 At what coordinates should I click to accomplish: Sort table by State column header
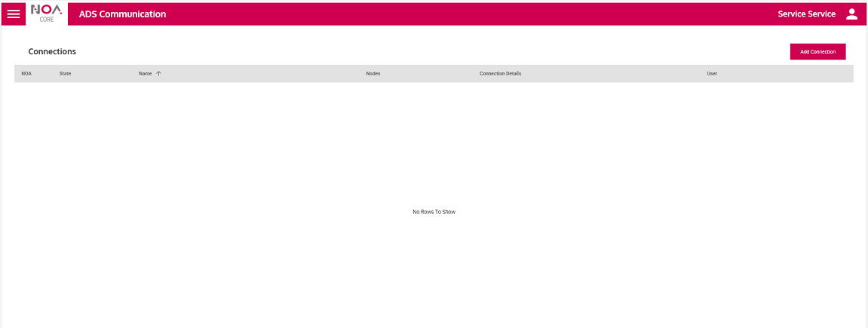click(65, 74)
